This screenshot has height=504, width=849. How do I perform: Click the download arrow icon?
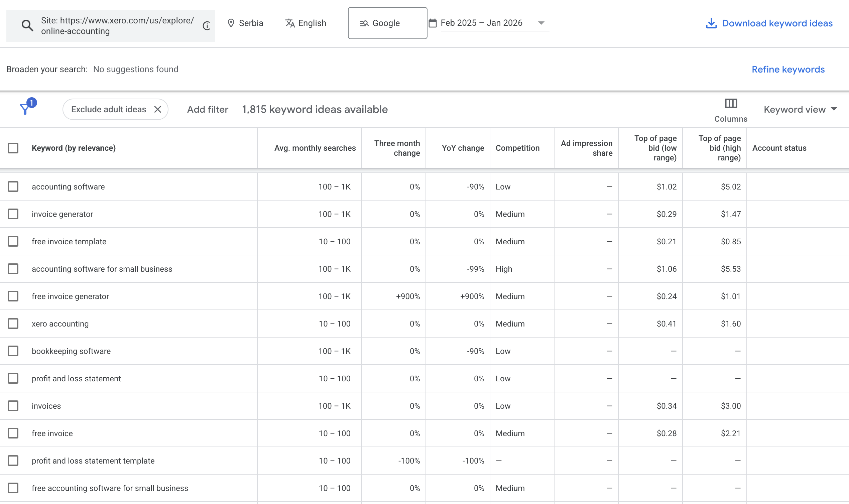point(711,23)
